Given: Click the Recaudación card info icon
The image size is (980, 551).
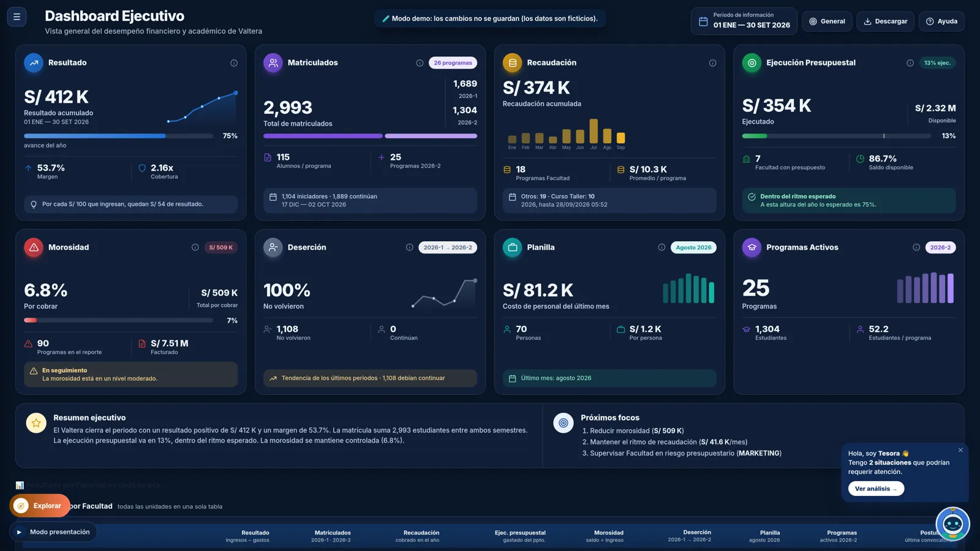Looking at the screenshot, I should coord(712,63).
